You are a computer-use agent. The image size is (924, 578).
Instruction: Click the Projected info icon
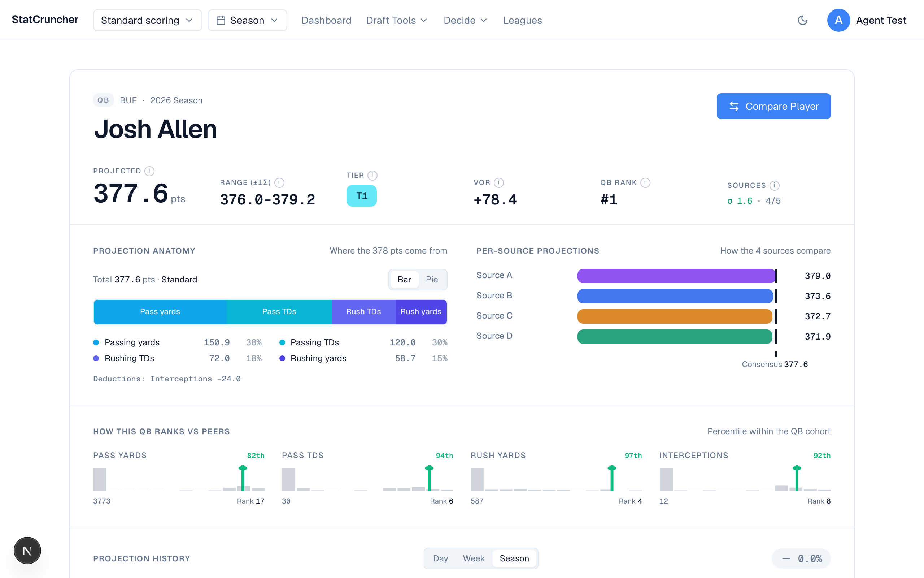[x=149, y=171]
